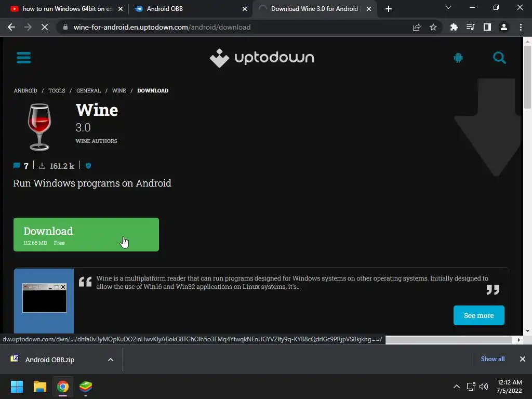This screenshot has height=399, width=532.
Task: Click the address bar URL
Action: coord(162,27)
